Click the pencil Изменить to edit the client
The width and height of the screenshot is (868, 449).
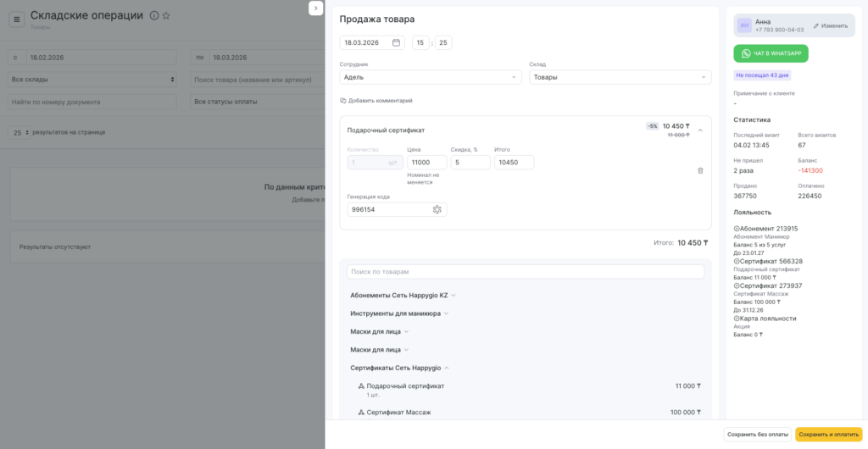pyautogui.click(x=830, y=25)
